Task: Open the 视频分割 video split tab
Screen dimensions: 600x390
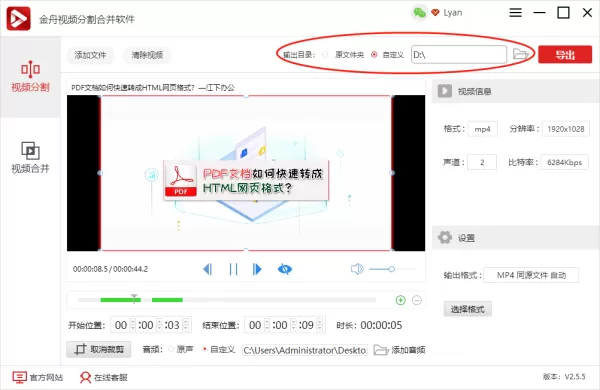Action: [30, 77]
